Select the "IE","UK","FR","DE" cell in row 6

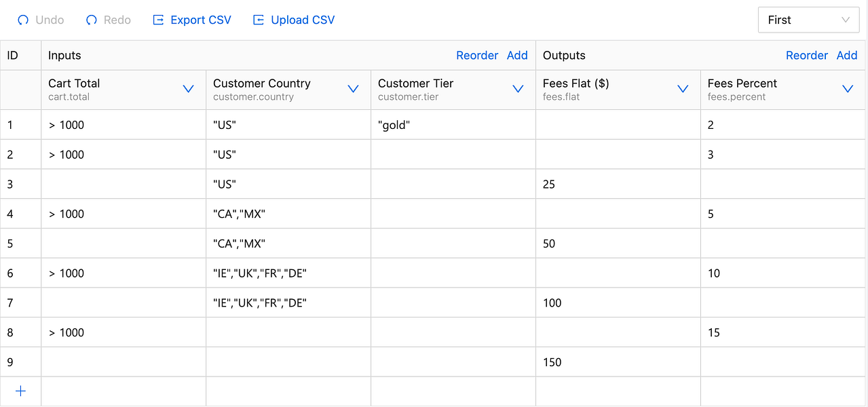point(288,273)
